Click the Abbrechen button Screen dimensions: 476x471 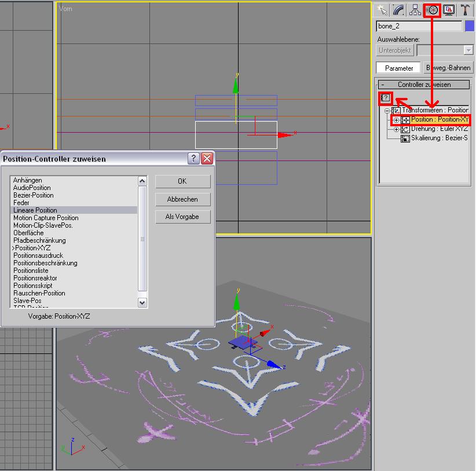182,199
